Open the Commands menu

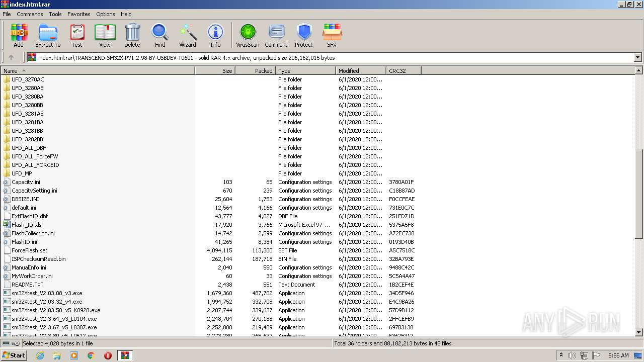30,14
